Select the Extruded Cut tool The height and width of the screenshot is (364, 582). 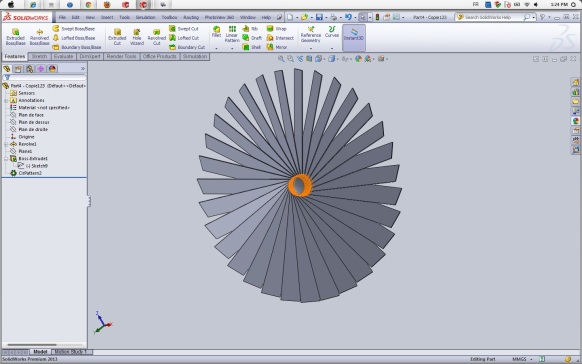click(x=117, y=37)
